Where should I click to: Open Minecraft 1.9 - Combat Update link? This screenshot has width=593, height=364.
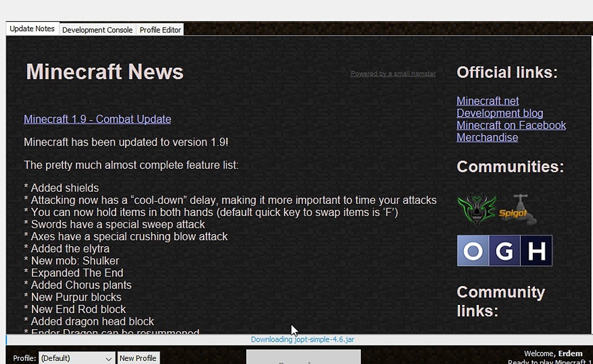97,119
